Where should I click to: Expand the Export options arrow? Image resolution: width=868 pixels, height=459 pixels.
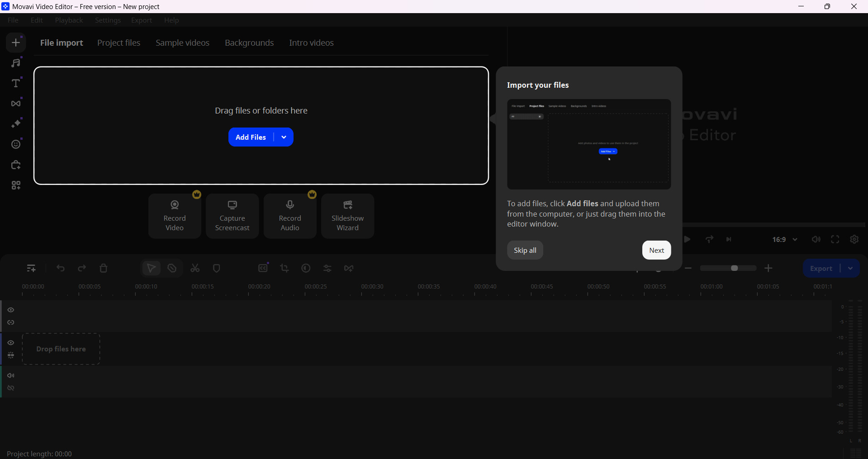tap(850, 269)
